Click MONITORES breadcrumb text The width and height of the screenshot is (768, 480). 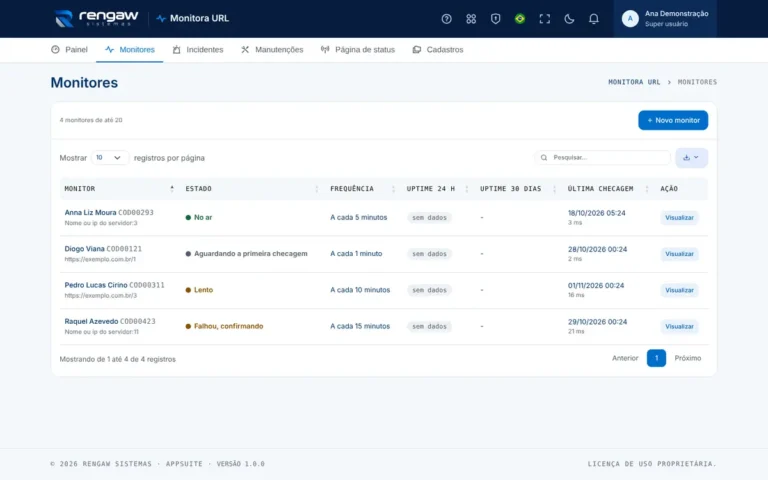[697, 82]
